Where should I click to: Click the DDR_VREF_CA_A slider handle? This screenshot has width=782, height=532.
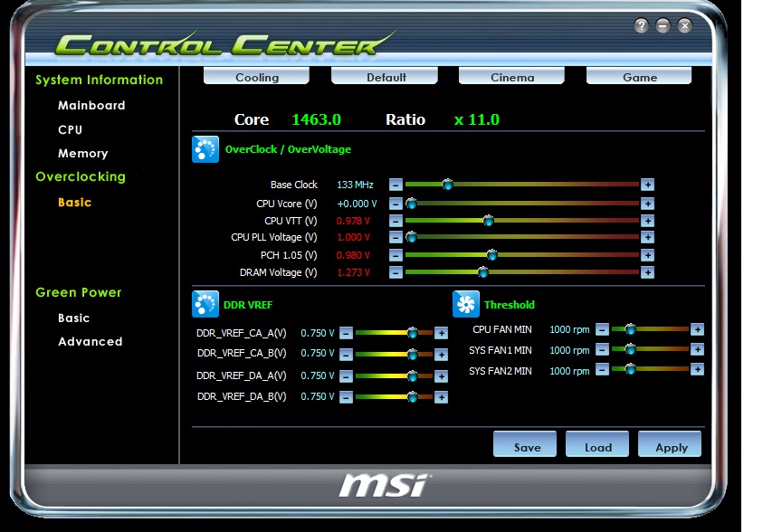[x=412, y=333]
